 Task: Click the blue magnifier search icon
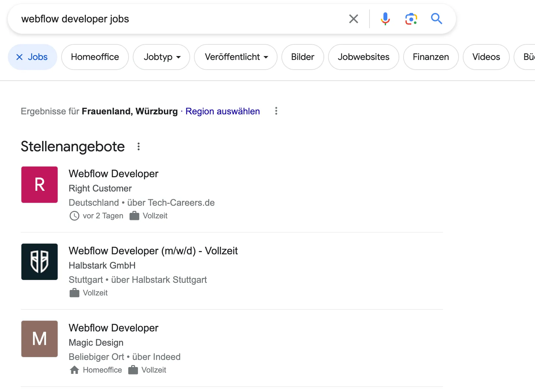click(x=437, y=19)
